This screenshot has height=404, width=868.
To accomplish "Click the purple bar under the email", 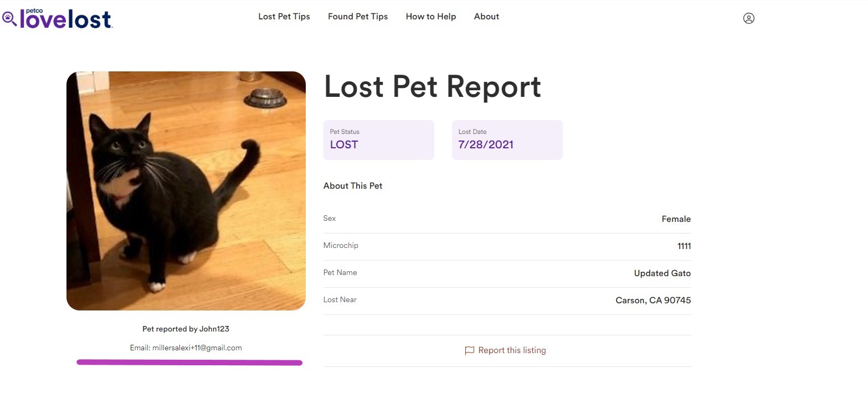I will point(189,362).
